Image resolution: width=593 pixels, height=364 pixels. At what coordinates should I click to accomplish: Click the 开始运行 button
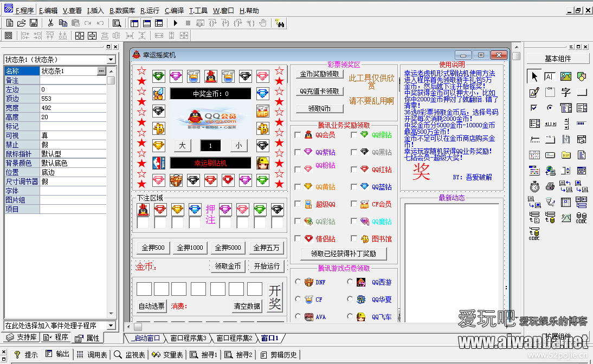click(x=267, y=266)
